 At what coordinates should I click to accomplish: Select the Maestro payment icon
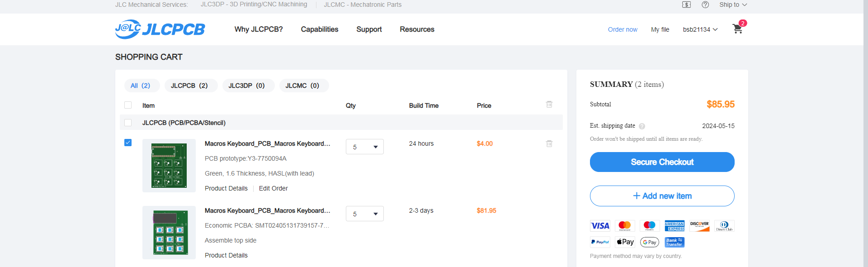pyautogui.click(x=650, y=226)
